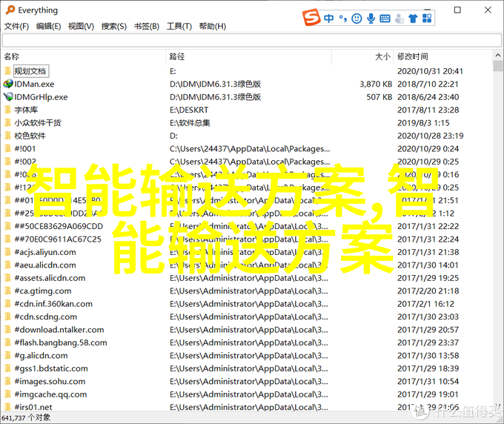The width and height of the screenshot is (504, 424).
Task: Click folder icon of 规划文档
Action: coord(8,71)
